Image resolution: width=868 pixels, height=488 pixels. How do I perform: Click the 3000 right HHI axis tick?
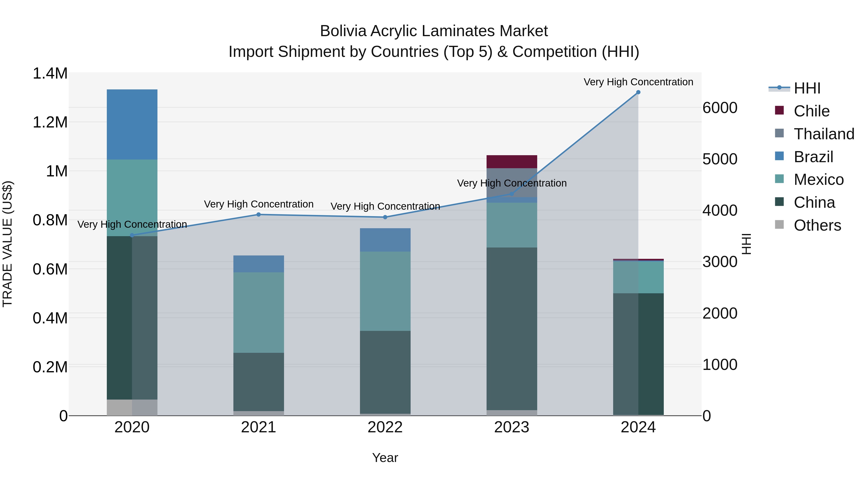[720, 262]
